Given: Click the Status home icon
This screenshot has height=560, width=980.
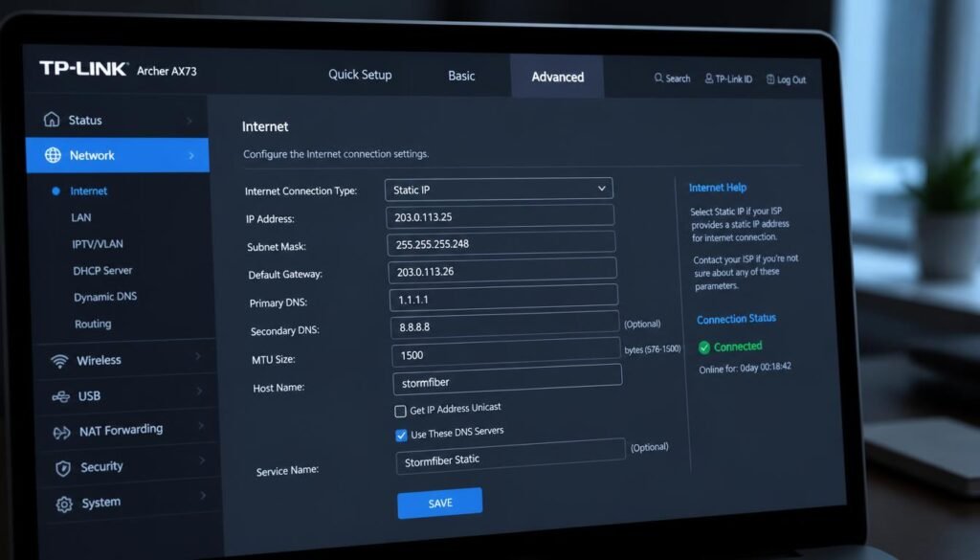Looking at the screenshot, I should tap(52, 119).
